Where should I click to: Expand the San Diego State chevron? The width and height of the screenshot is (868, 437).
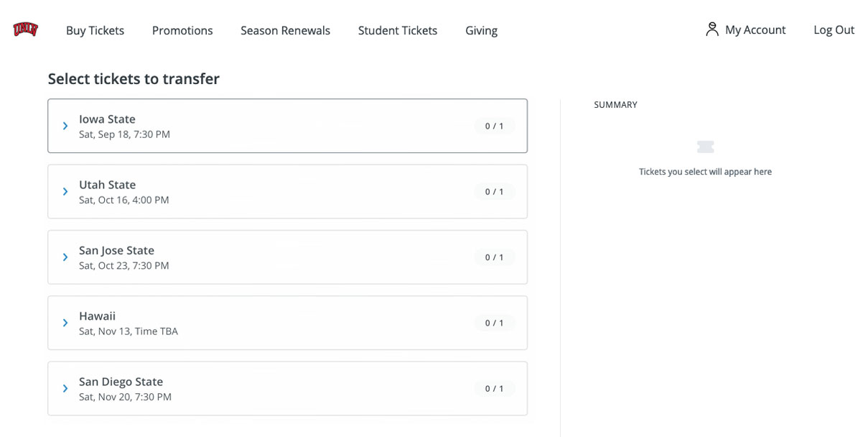click(x=65, y=388)
